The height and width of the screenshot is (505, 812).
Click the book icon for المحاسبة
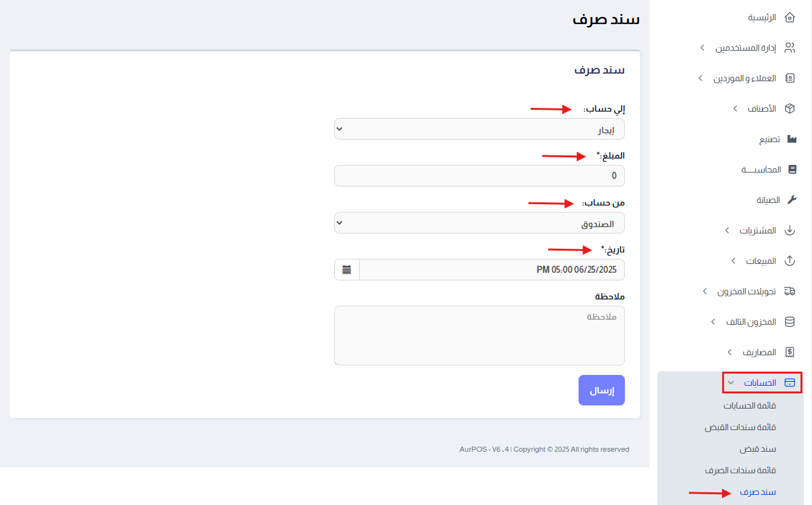(x=792, y=169)
